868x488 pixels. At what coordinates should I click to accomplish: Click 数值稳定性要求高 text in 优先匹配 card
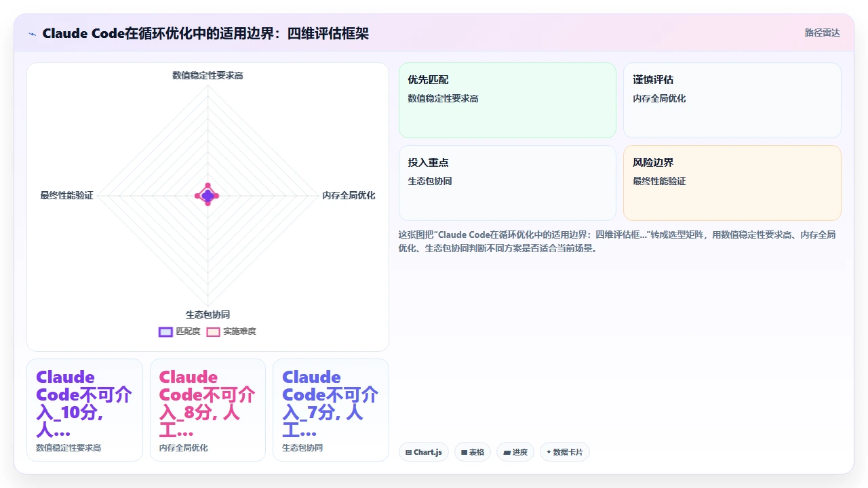tap(443, 98)
